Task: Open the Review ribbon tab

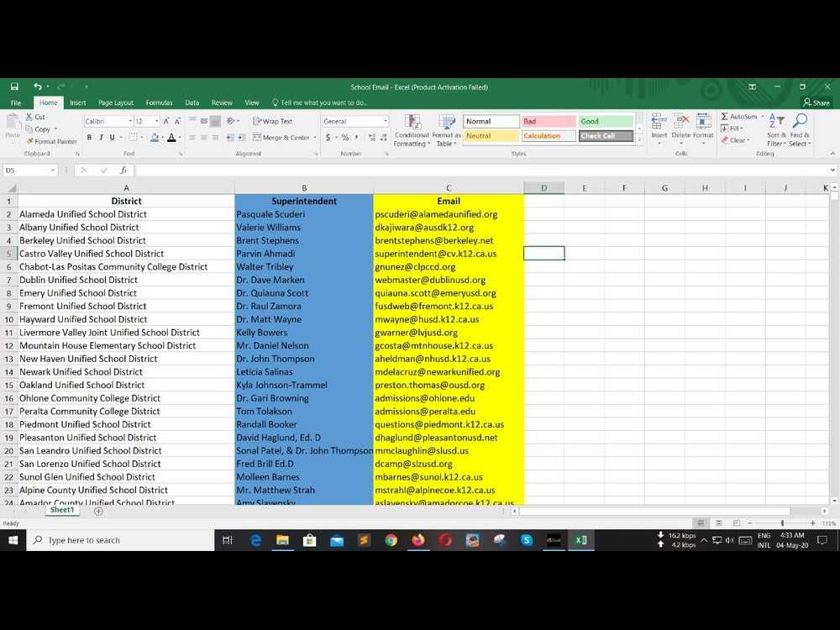Action: click(221, 102)
